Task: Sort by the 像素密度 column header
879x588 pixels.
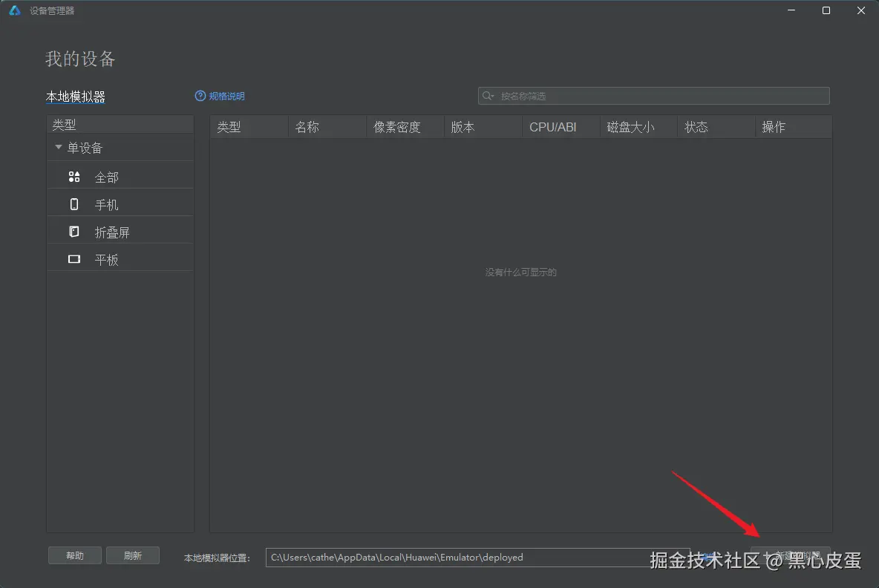Action: (405, 127)
